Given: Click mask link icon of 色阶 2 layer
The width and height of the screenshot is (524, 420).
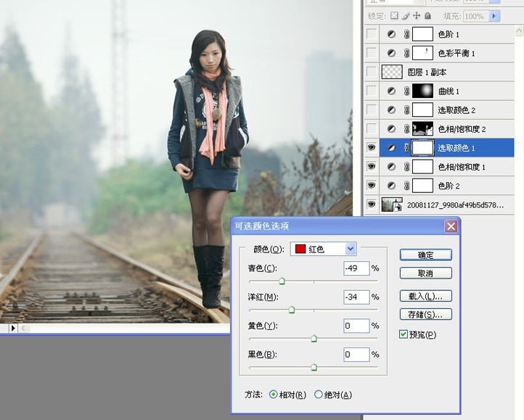Looking at the screenshot, I should 406,186.
